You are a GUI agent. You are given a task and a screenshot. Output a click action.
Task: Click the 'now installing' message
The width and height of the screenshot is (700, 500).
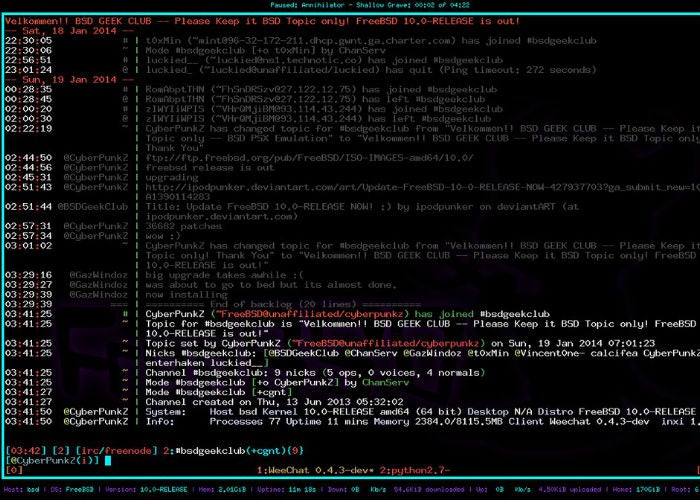click(187, 295)
